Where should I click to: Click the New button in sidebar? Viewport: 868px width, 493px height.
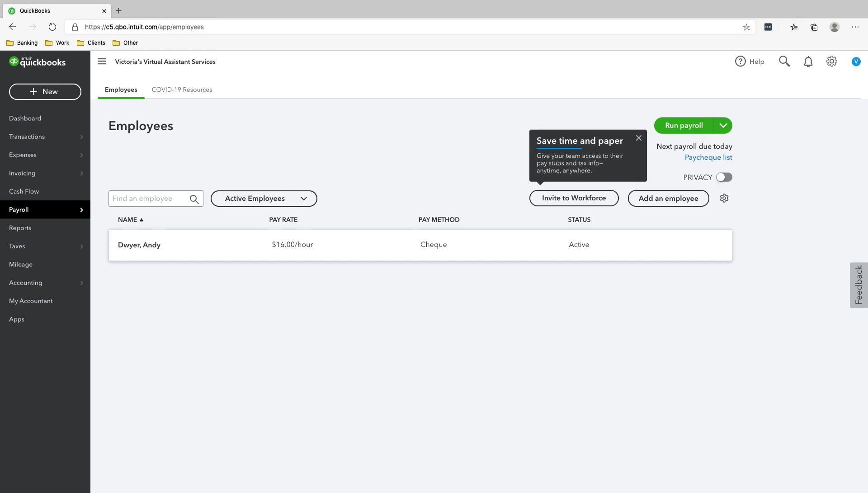(x=45, y=91)
